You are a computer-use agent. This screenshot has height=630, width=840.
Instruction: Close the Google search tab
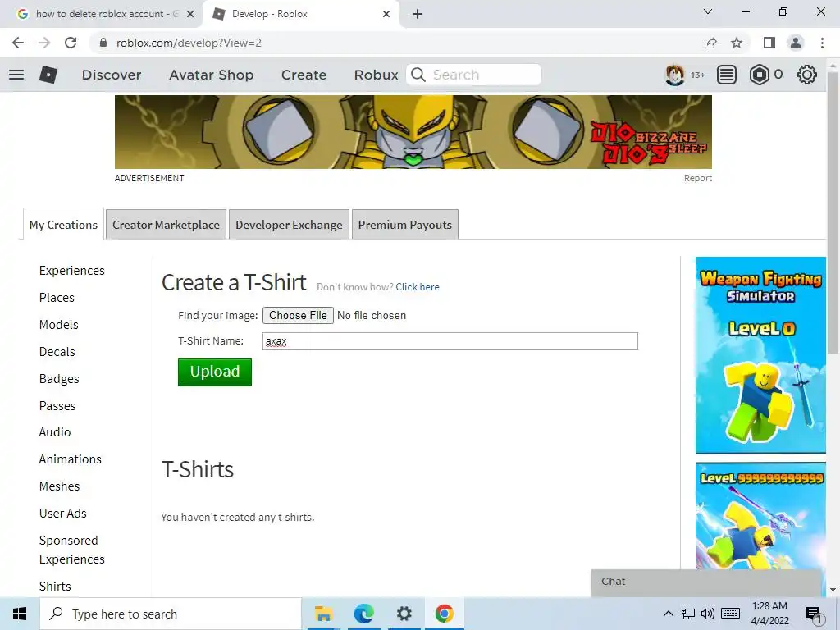190,15
